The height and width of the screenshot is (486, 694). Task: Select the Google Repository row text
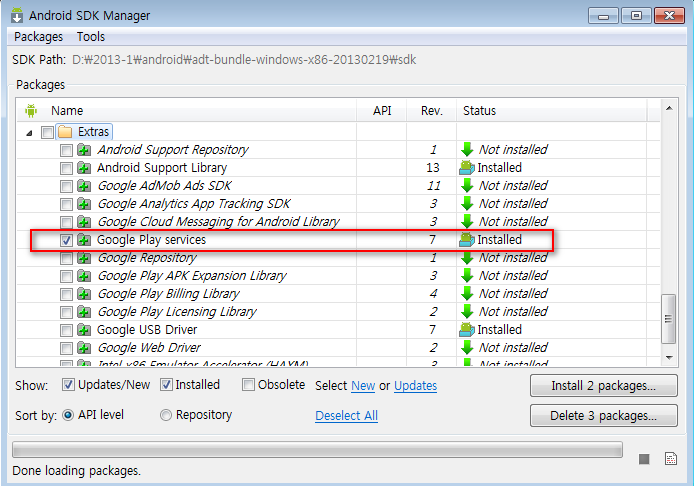[147, 258]
